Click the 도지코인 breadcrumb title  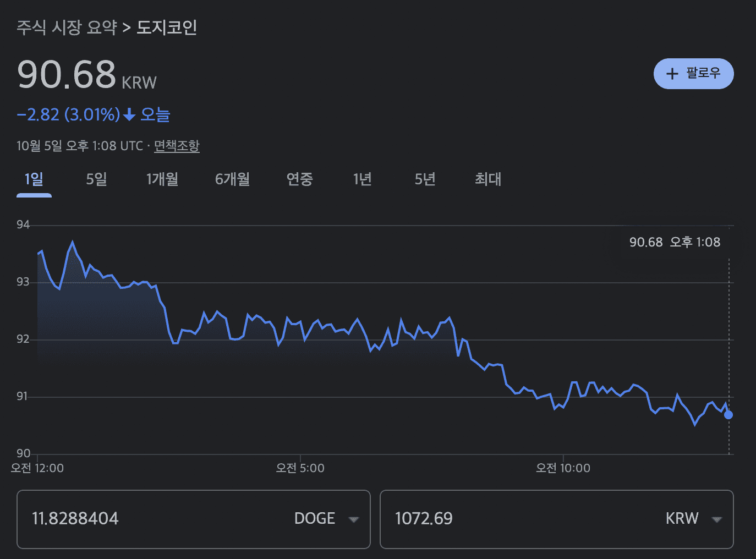tap(167, 27)
